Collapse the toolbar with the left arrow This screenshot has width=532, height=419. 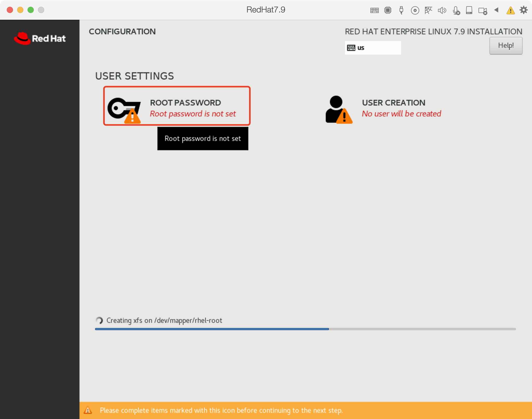[496, 10]
